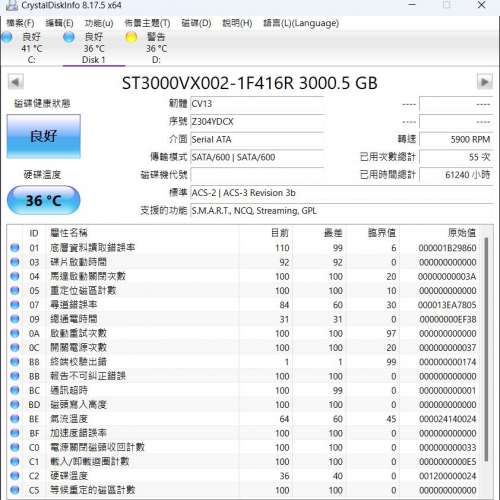500x500 pixels.
Task: Click raw value 000001B29860 in row 01
Action: 447,248
